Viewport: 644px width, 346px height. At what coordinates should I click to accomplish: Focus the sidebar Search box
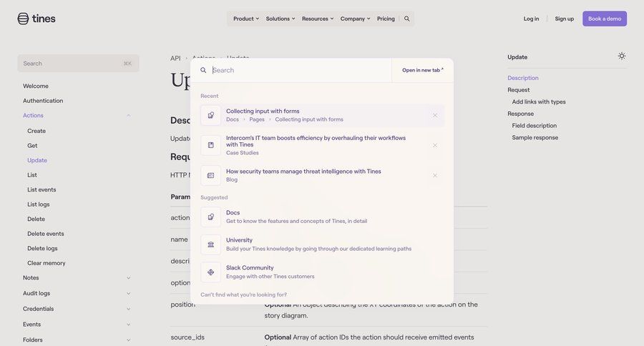point(78,63)
